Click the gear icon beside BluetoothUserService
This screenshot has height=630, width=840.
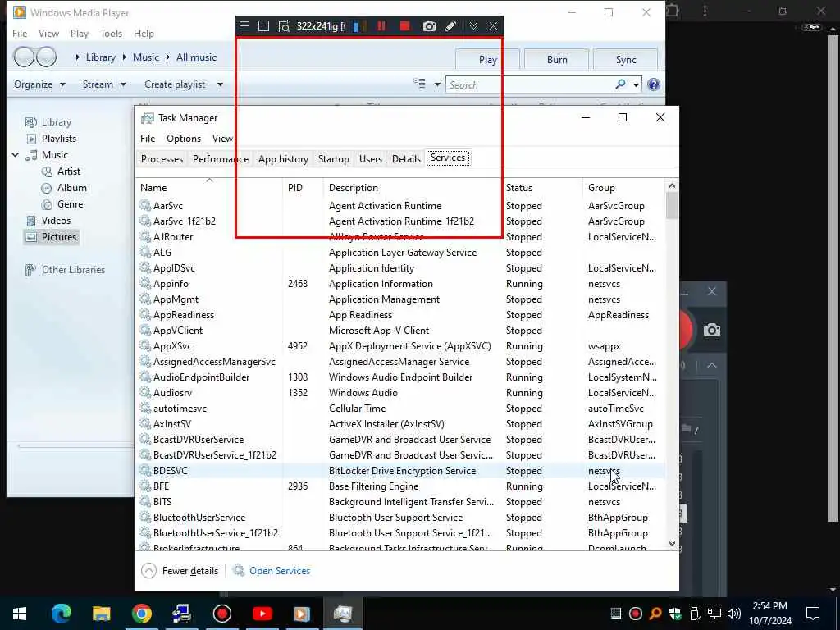coord(145,517)
